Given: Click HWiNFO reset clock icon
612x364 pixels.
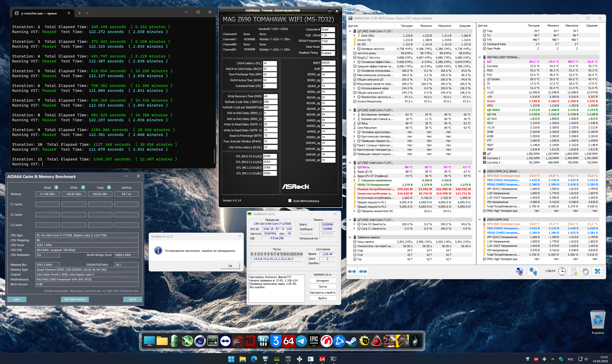Looking at the screenshot, I should tap(562, 271).
